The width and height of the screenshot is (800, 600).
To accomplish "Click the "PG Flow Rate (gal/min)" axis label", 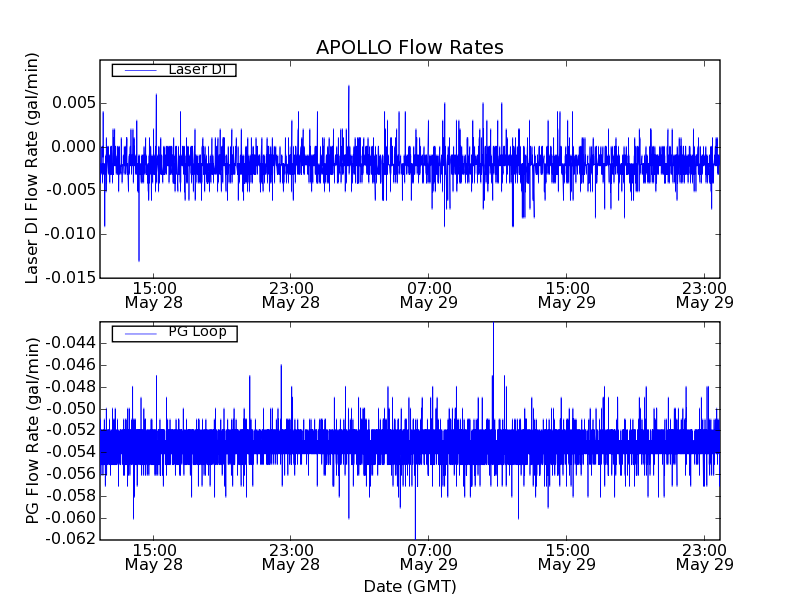I will click(33, 430).
